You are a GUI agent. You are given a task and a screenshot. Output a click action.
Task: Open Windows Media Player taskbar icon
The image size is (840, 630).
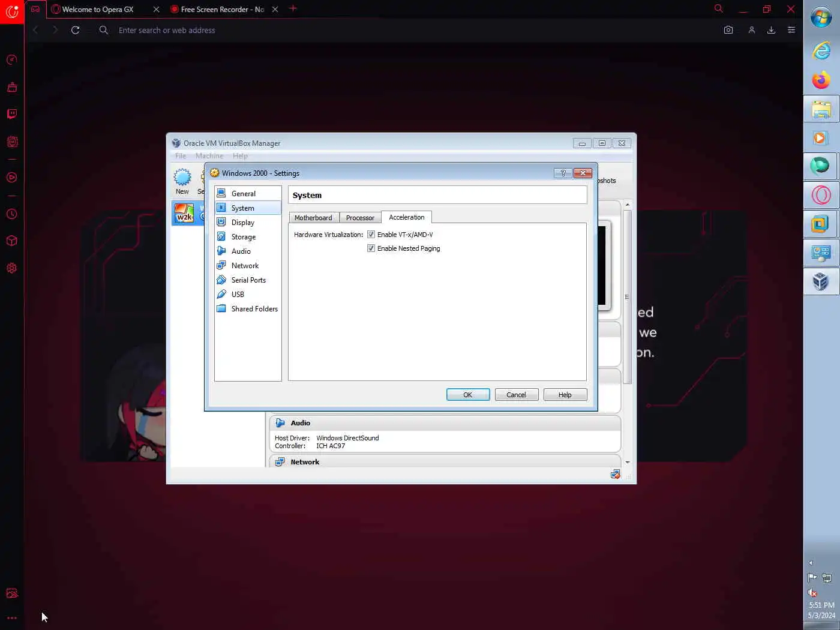(821, 138)
